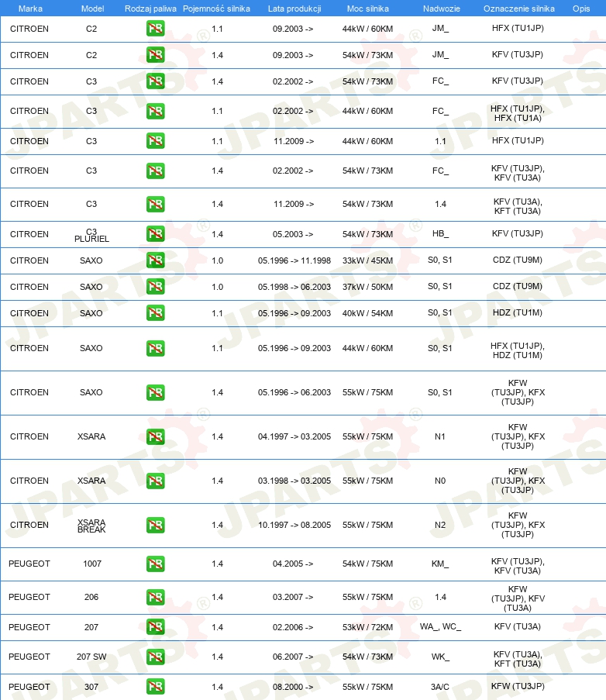Click the Pojemność silnika column header
The height and width of the screenshot is (700, 606).
click(216, 9)
